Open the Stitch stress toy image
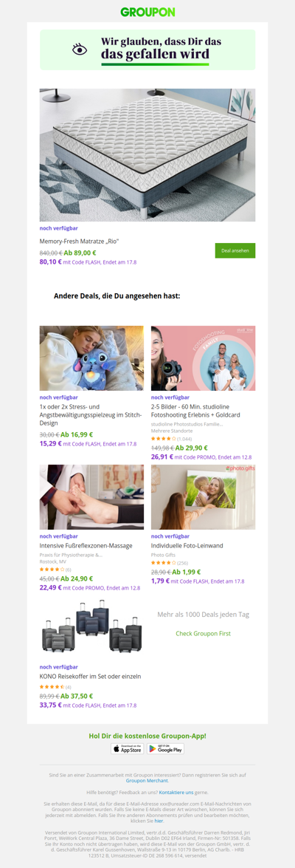The width and height of the screenshot is (295, 868). (91, 358)
